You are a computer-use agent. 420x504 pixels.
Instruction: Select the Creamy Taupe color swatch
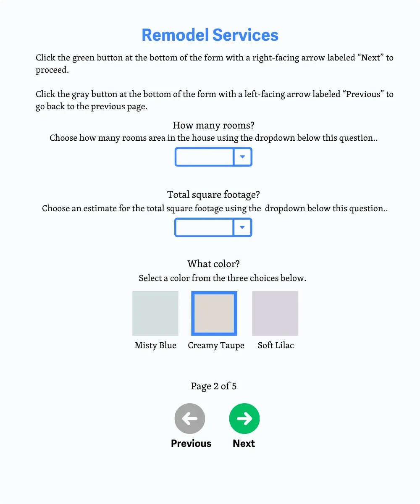pyautogui.click(x=214, y=313)
